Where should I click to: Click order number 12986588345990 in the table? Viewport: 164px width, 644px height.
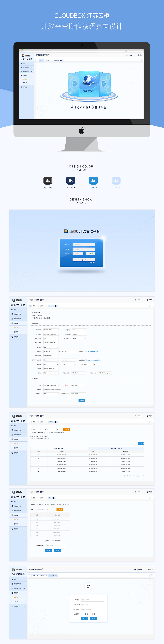point(61,455)
